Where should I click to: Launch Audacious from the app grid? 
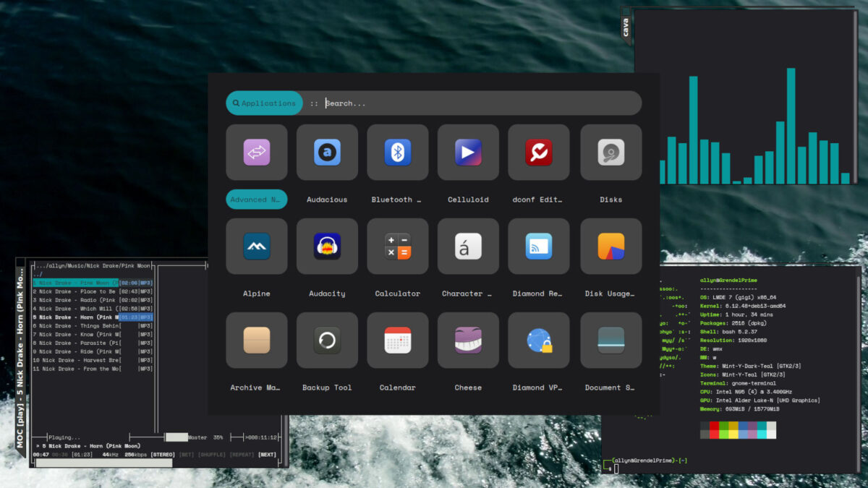point(327,153)
